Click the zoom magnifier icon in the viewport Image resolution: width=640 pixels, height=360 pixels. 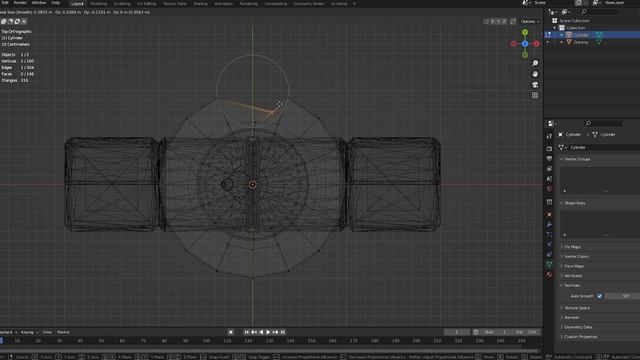pos(535,63)
